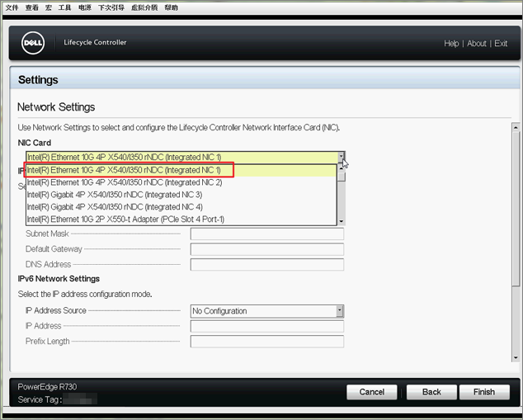Click the Cancel button
The image size is (523, 420).
point(371,392)
